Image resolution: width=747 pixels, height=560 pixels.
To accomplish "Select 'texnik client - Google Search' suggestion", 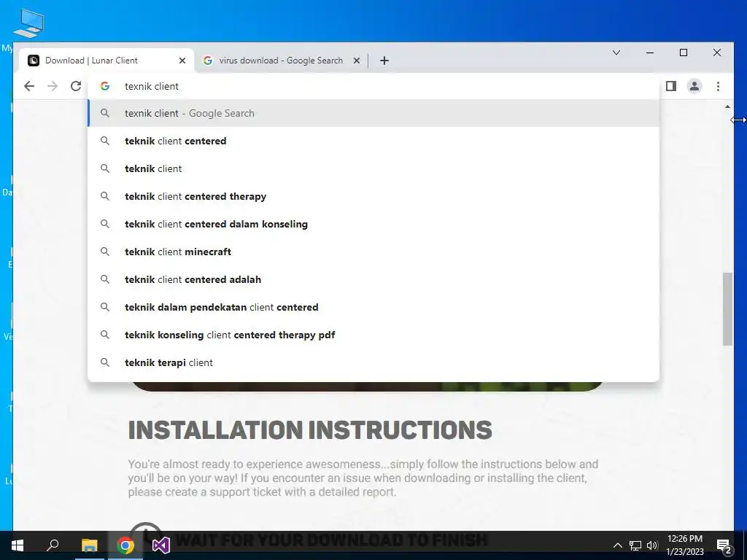I will 373,113.
